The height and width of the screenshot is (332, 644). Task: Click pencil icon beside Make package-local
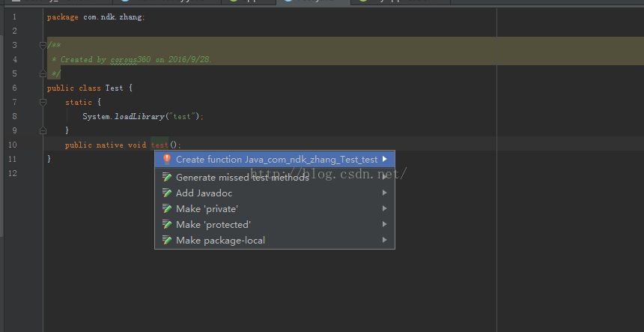(167, 241)
